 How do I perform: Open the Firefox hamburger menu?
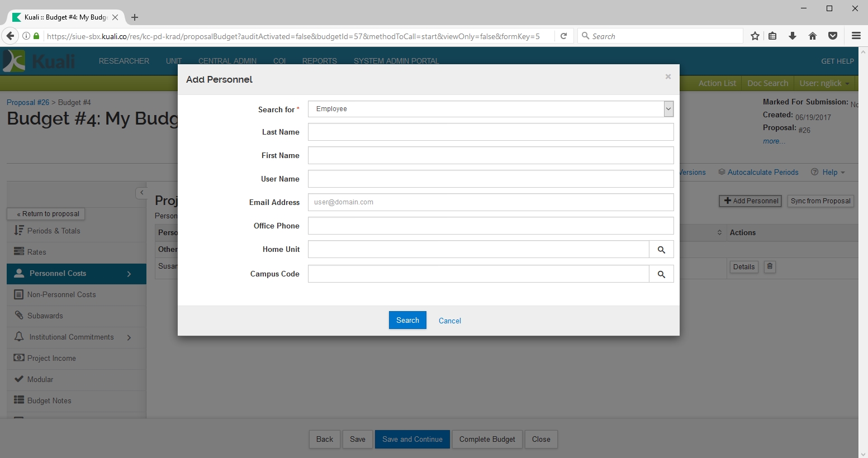[x=856, y=36]
